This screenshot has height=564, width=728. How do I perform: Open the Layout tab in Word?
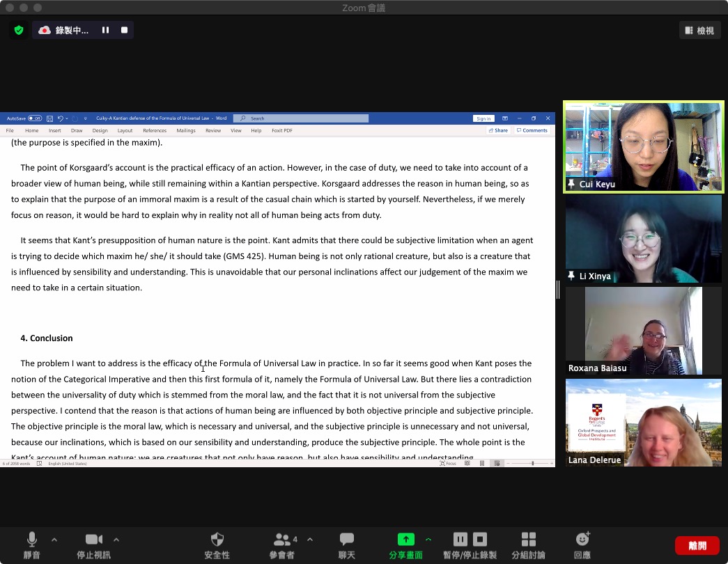tap(125, 130)
